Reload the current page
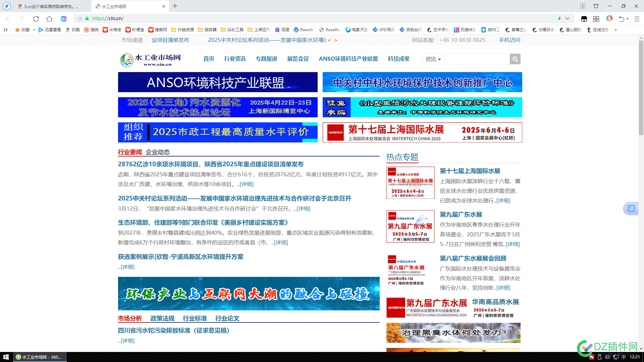The height and width of the screenshot is (362, 644). [x=36, y=18]
